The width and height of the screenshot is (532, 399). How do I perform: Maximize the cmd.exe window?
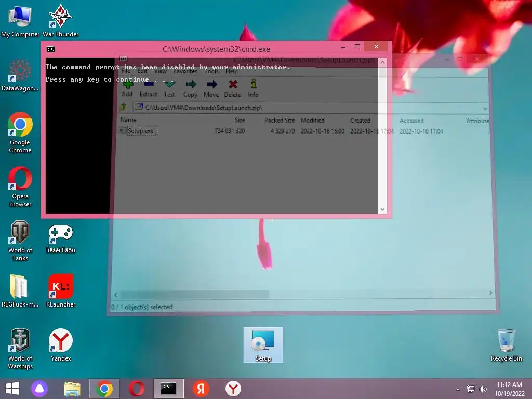point(357,46)
